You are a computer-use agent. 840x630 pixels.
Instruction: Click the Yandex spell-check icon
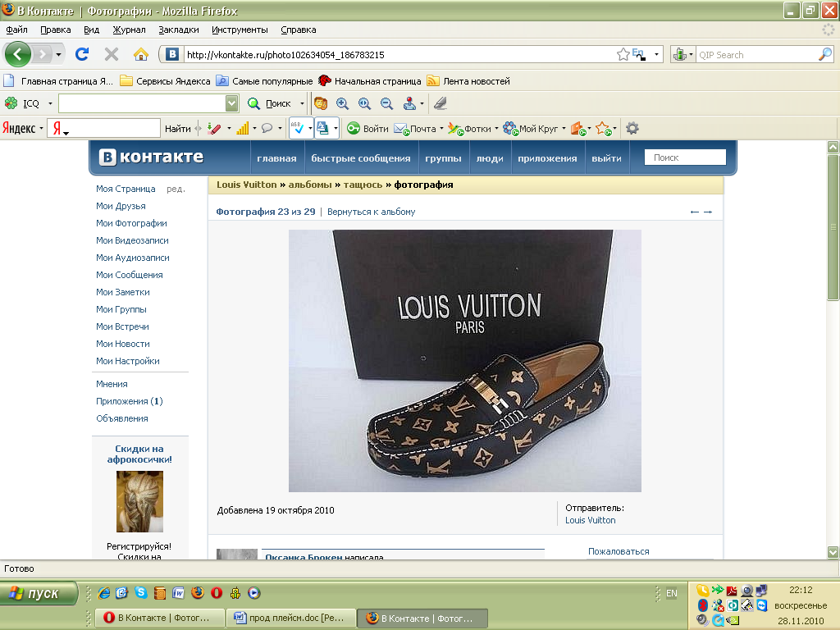coord(297,128)
